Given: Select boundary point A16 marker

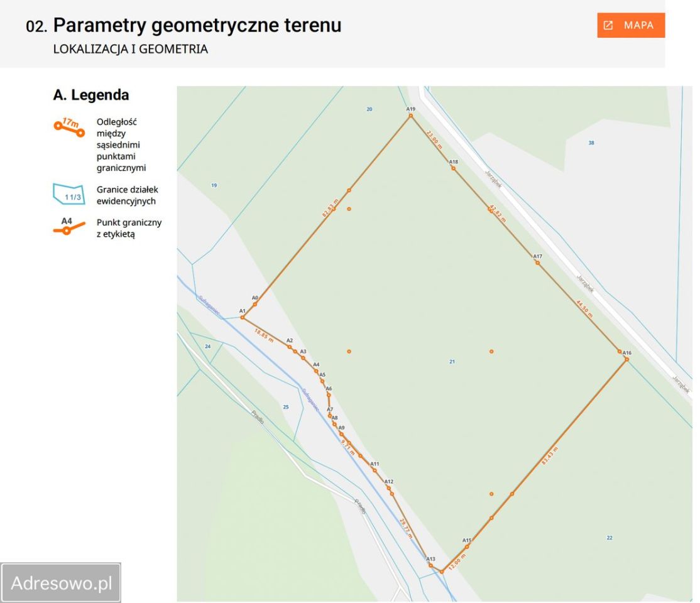Looking at the screenshot, I should (x=626, y=359).
